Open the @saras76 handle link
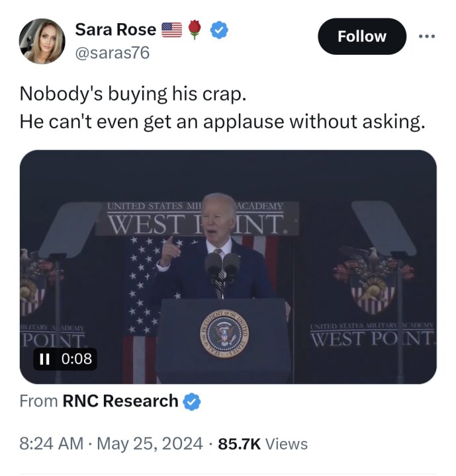Screen dimensions: 456x476 [113, 53]
